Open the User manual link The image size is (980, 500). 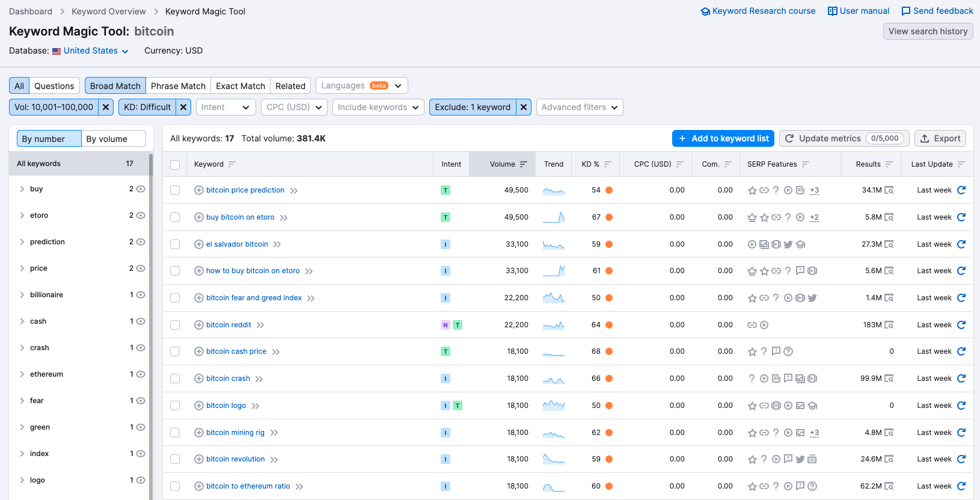point(859,11)
